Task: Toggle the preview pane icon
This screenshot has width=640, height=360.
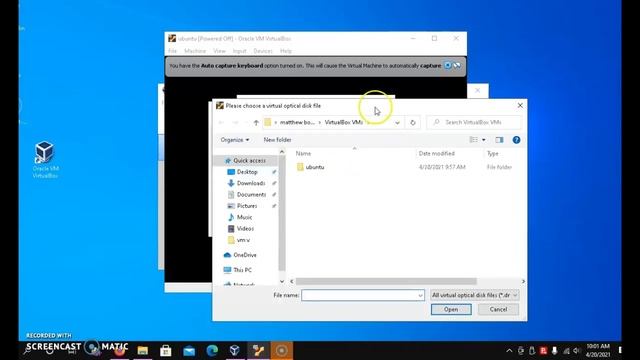Action: point(499,140)
